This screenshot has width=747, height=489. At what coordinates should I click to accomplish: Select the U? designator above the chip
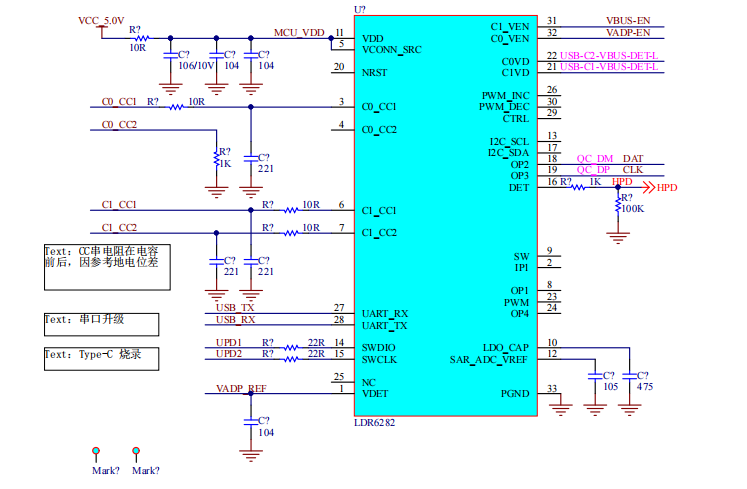click(x=360, y=10)
